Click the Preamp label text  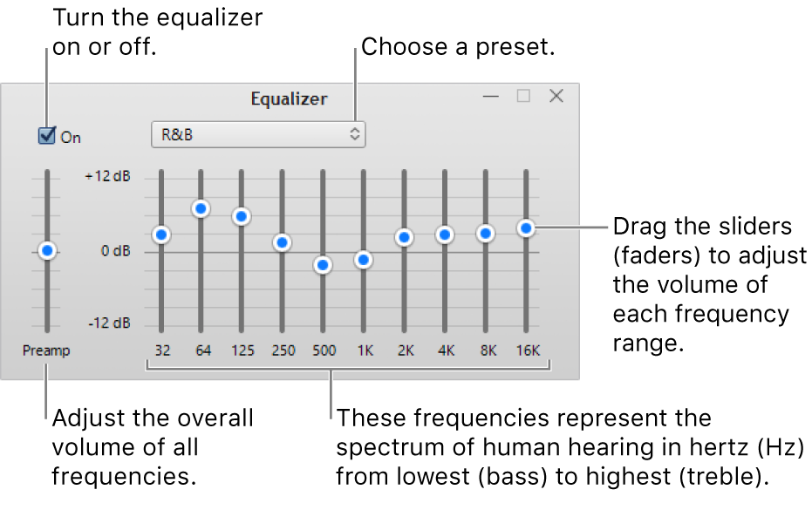[46, 350]
